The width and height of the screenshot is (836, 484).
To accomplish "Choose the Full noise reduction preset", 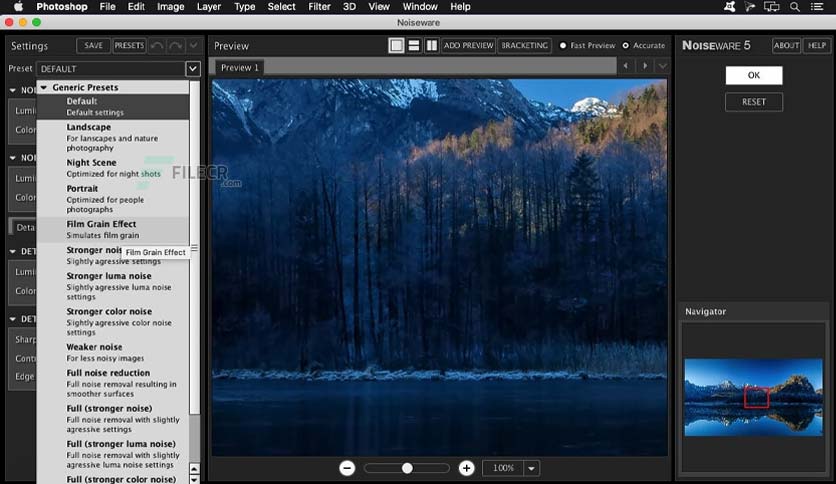I will [x=113, y=383].
